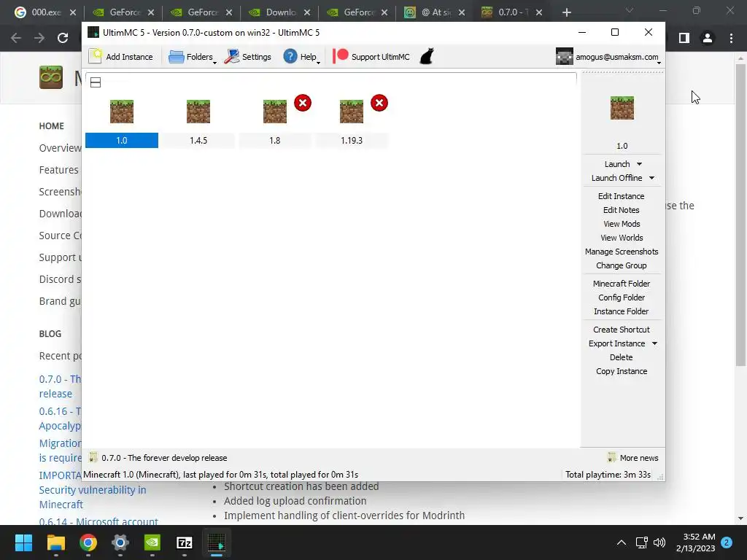Open File Explorer from taskbar
Screen dimensions: 747x560
coord(55,542)
